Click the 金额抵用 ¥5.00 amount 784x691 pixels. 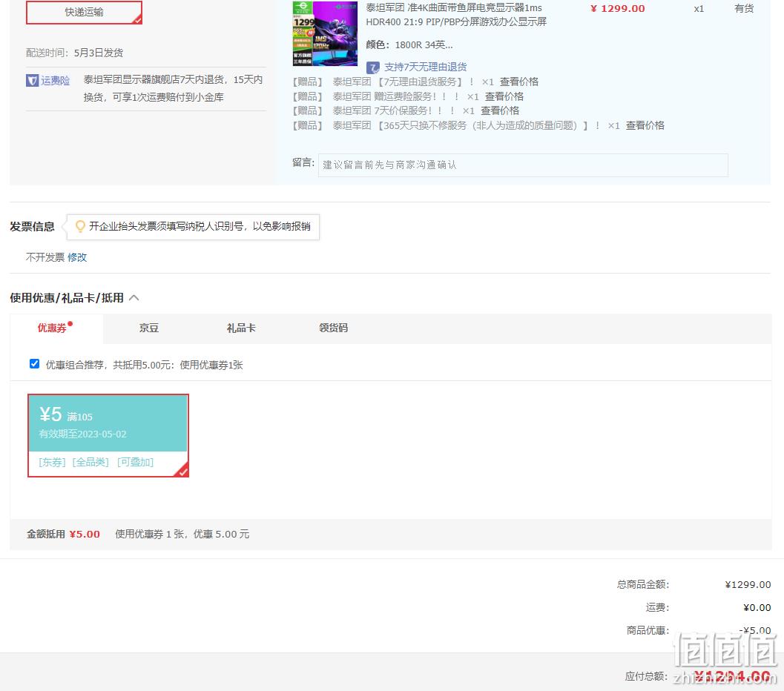tap(85, 534)
